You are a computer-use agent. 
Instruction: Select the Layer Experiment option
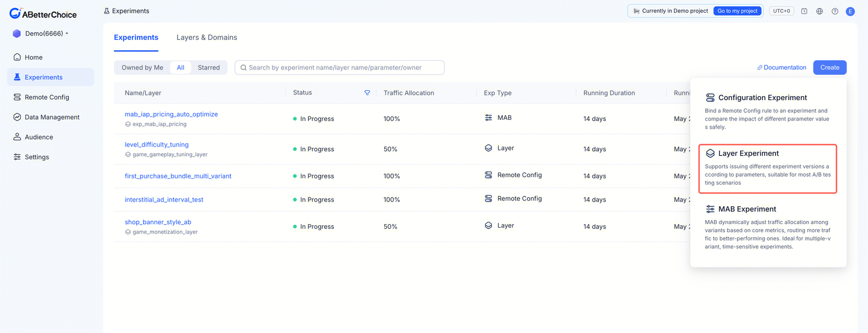pyautogui.click(x=768, y=169)
